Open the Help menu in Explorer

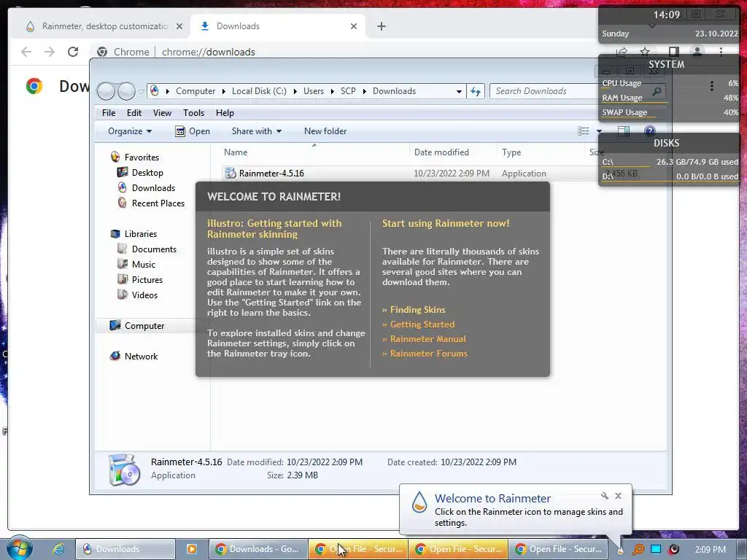225,113
